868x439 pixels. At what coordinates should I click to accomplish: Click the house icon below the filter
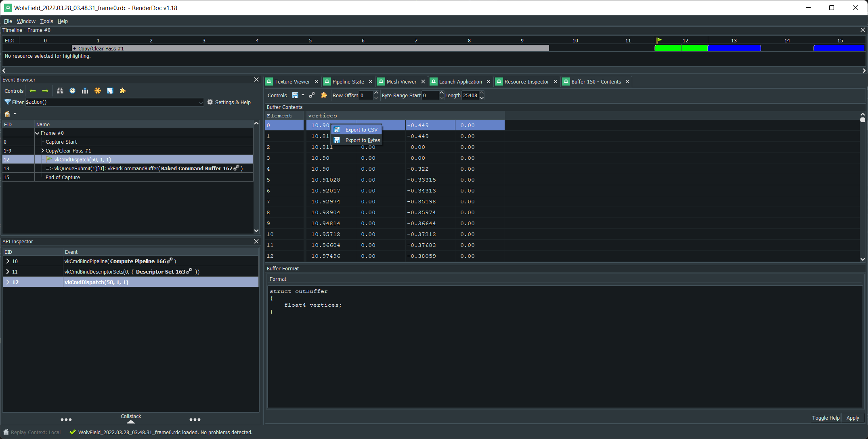[x=7, y=114]
